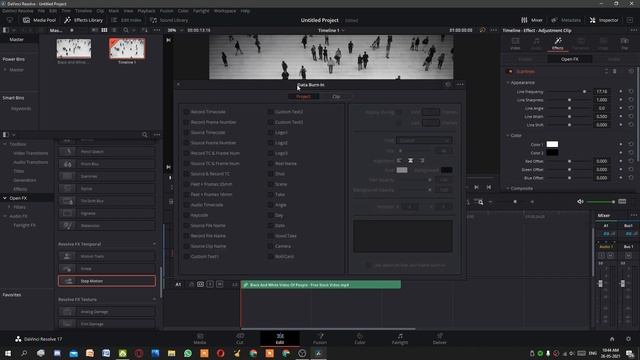Open the Workspace menu
This screenshot has height=360, width=640.
click(x=225, y=11)
